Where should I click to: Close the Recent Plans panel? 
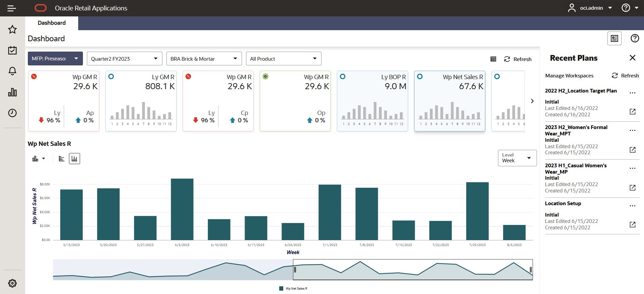coord(633,58)
